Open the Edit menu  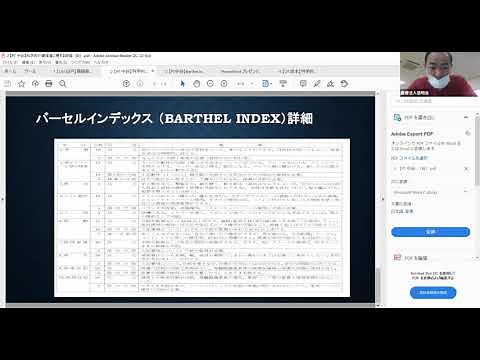coord(28,62)
